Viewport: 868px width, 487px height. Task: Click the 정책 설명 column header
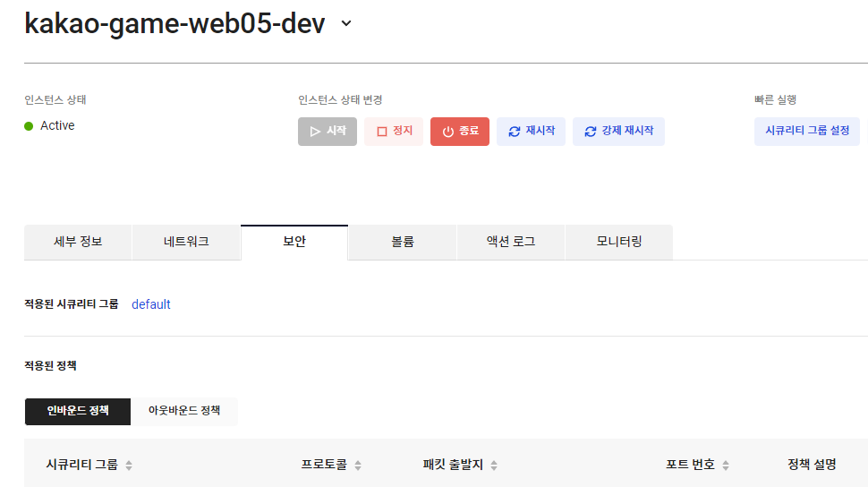(812, 465)
